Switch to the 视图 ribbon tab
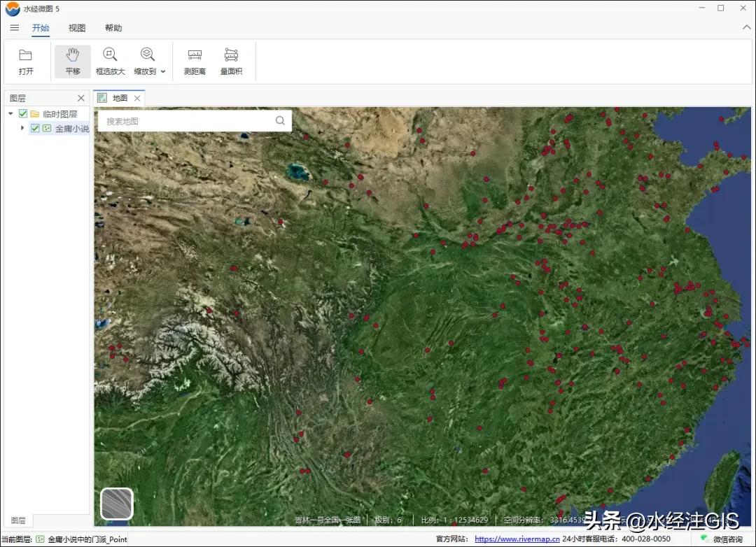Image resolution: width=756 pixels, height=547 pixels. point(77,28)
